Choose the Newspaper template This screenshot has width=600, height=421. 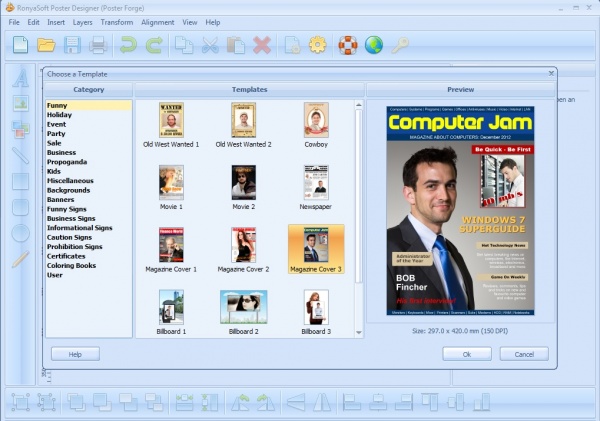pos(316,188)
